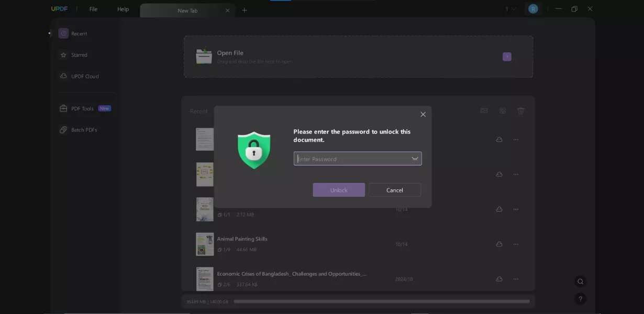Open help with the question mark icon
The image size is (644, 314).
[580, 299]
